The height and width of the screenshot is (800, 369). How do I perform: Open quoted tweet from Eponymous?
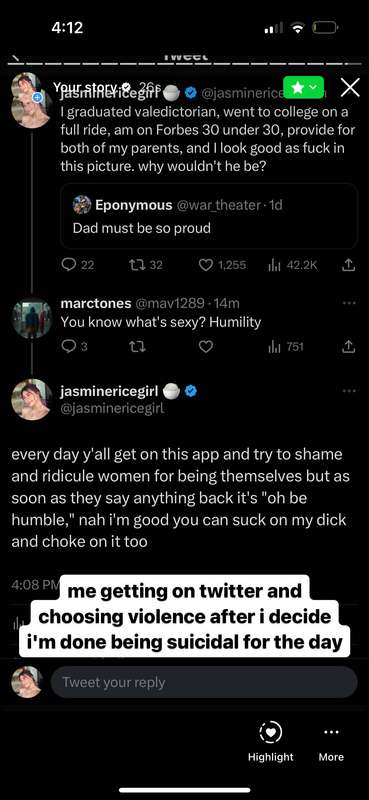[x=209, y=216]
